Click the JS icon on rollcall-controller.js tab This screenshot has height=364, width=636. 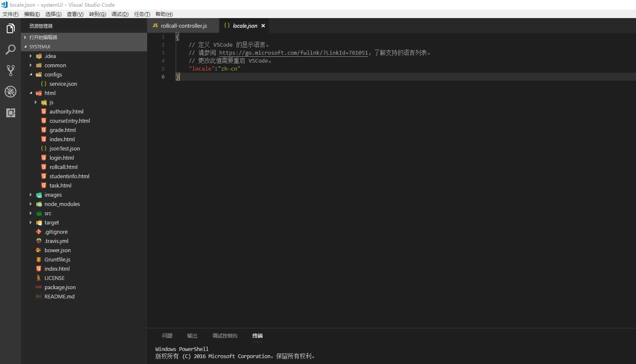tap(155, 26)
